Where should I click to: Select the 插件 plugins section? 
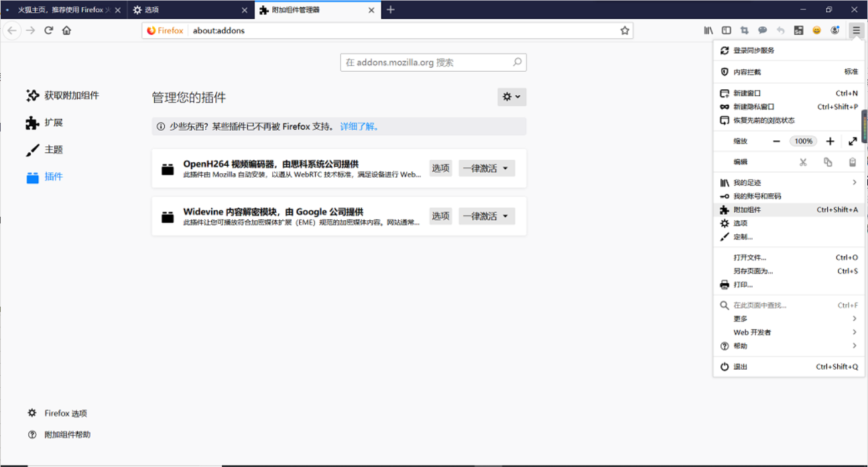(x=44, y=176)
